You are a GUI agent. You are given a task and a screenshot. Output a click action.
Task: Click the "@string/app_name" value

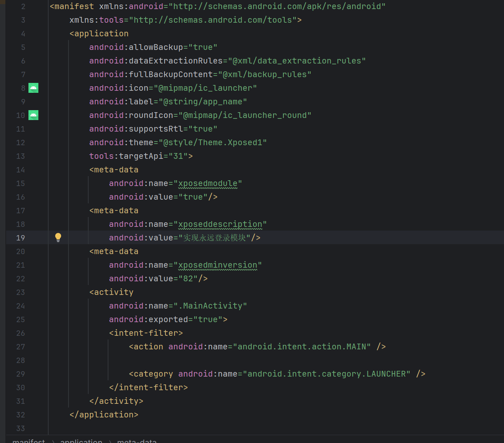pos(203,102)
